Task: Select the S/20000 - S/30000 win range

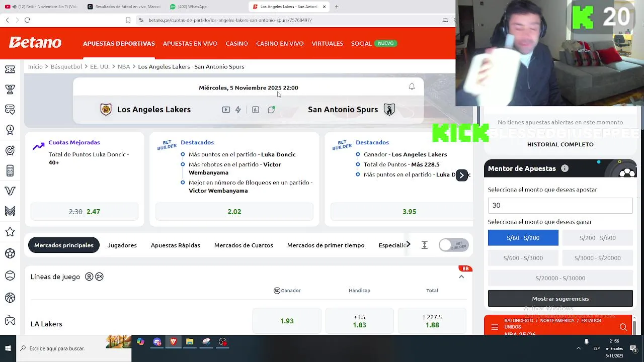Action: point(560,278)
